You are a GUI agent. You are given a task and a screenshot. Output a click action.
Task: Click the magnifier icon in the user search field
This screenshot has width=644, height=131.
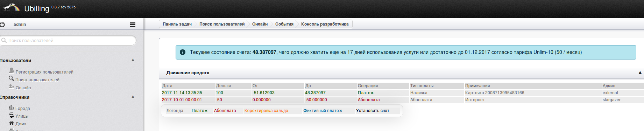point(4,41)
